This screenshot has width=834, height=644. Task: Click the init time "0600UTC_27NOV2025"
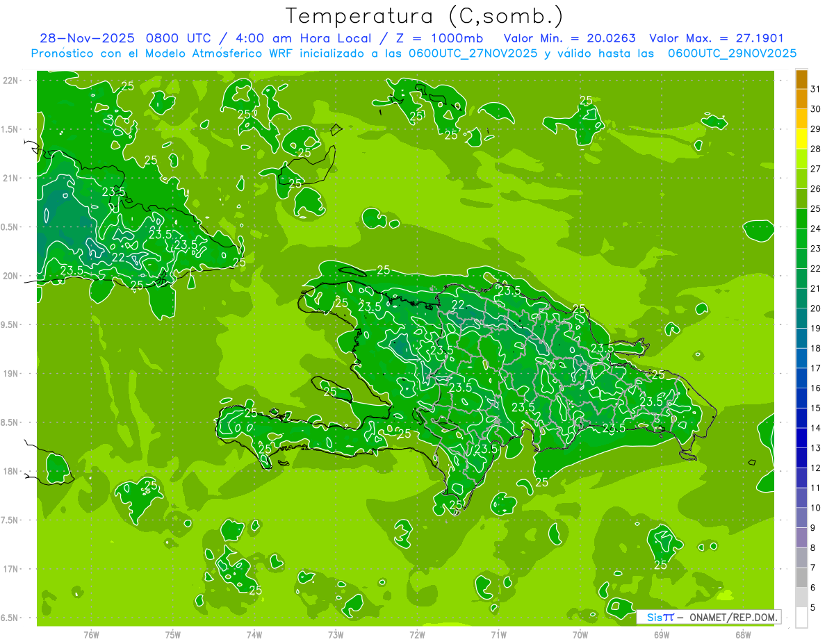[471, 53]
